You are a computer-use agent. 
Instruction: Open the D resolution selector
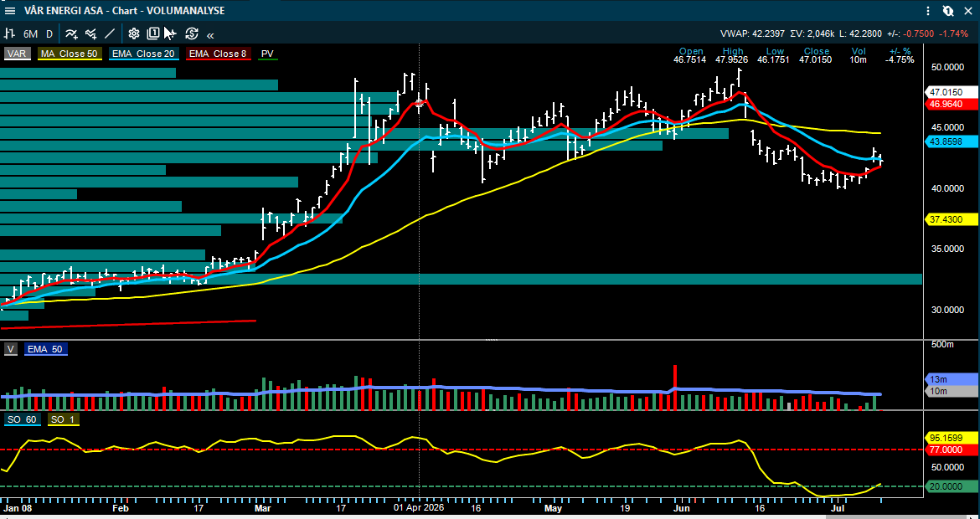[49, 33]
